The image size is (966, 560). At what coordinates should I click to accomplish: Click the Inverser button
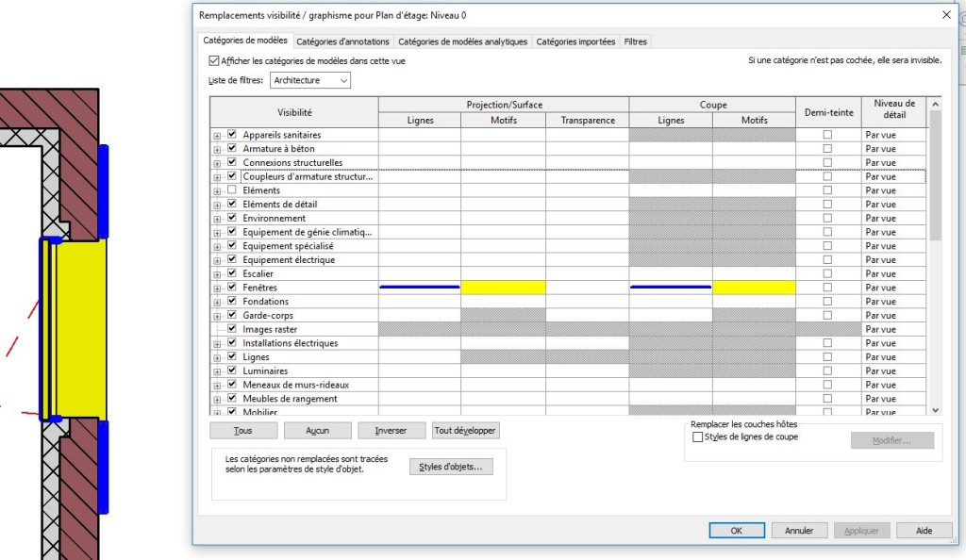pos(391,431)
